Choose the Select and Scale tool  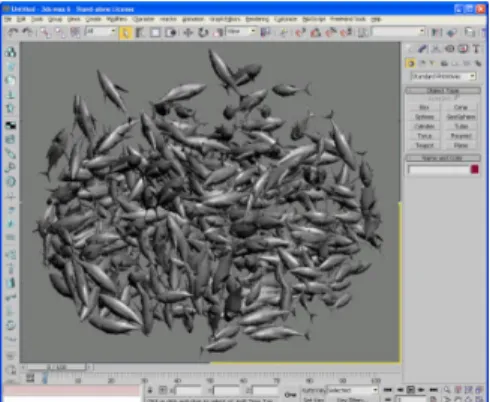click(218, 33)
